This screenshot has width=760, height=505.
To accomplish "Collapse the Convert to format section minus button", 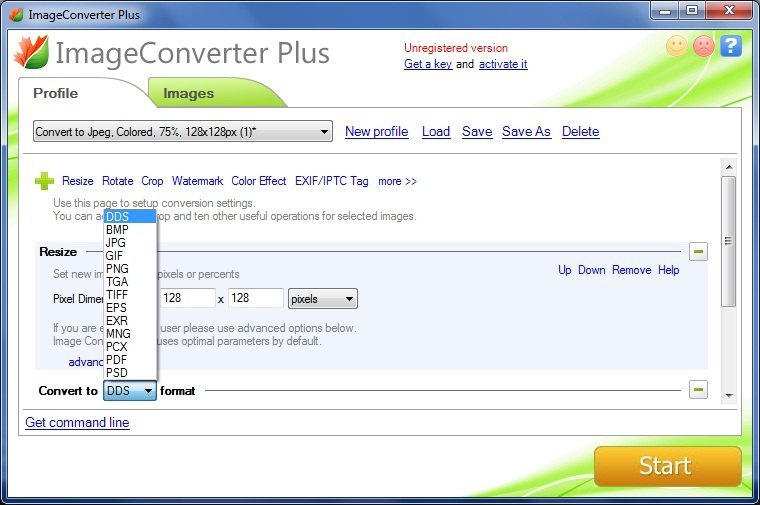I will (x=698, y=390).
